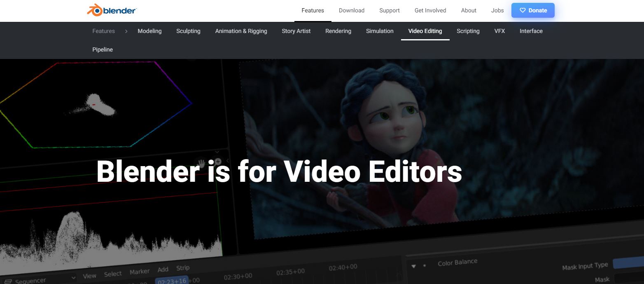
Task: Collapse the Color Balance panel
Action: [x=413, y=267]
